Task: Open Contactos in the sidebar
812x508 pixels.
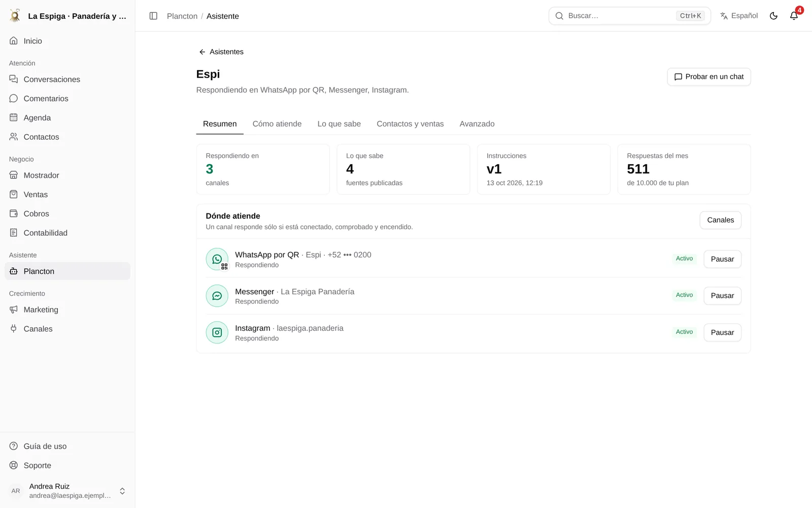Action: click(x=67, y=137)
